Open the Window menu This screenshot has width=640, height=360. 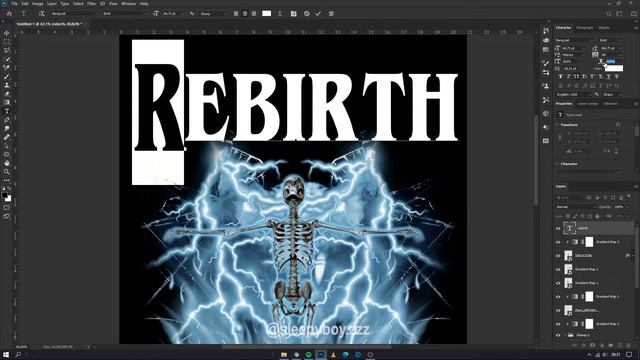click(x=128, y=4)
